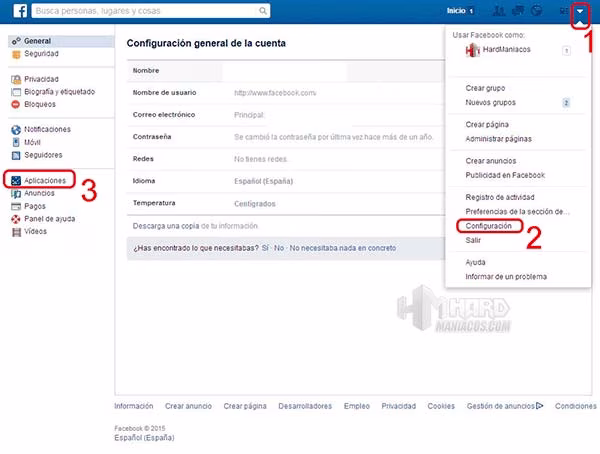
Task: Edit the Nombre de usuario row
Action: coord(286,93)
